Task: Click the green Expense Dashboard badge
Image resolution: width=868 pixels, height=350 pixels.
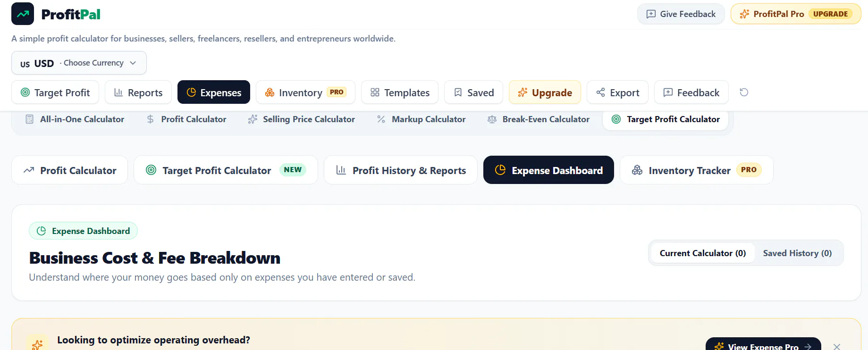Action: pos(83,231)
